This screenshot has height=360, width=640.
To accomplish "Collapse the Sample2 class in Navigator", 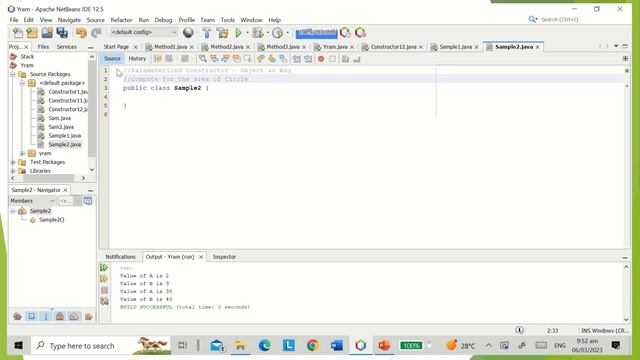I will coord(13,211).
